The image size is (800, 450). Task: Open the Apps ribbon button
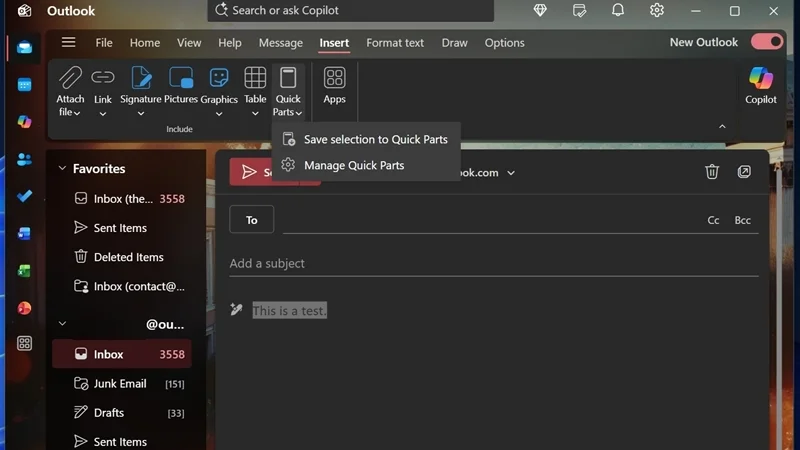point(334,86)
